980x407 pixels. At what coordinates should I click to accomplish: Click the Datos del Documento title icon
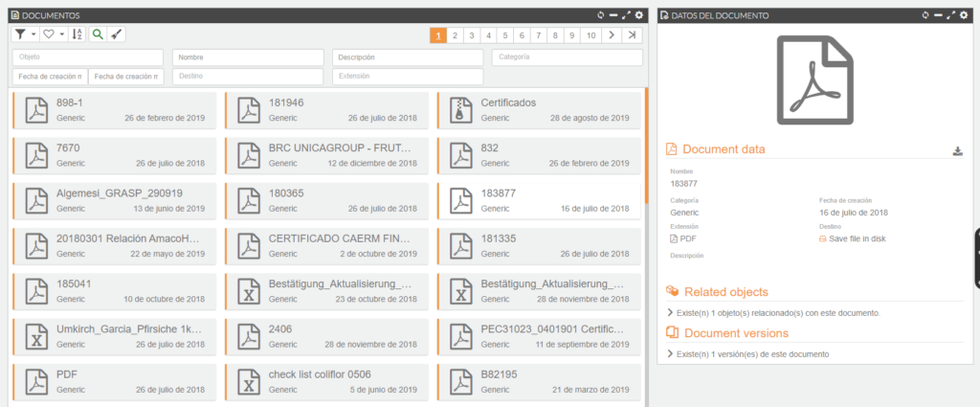665,15
